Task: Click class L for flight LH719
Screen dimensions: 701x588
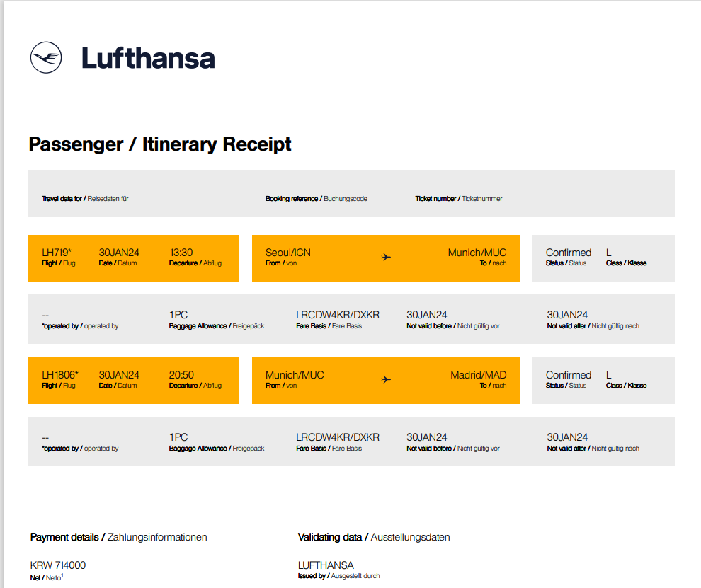Action: pyautogui.click(x=608, y=253)
